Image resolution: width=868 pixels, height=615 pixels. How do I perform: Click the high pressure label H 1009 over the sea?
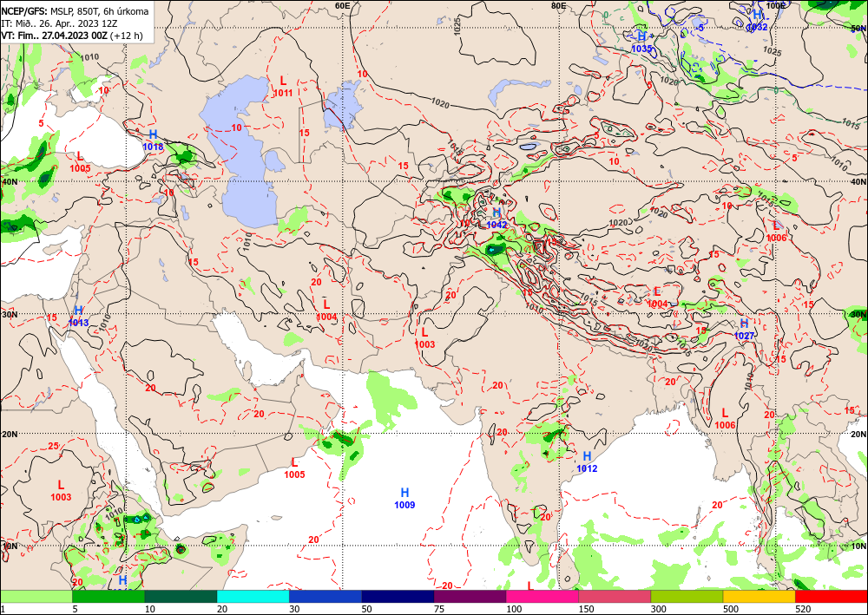[404, 498]
